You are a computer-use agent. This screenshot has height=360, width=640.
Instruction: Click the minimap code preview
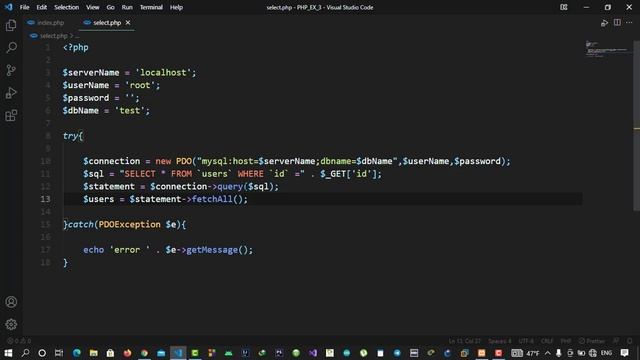click(607, 49)
